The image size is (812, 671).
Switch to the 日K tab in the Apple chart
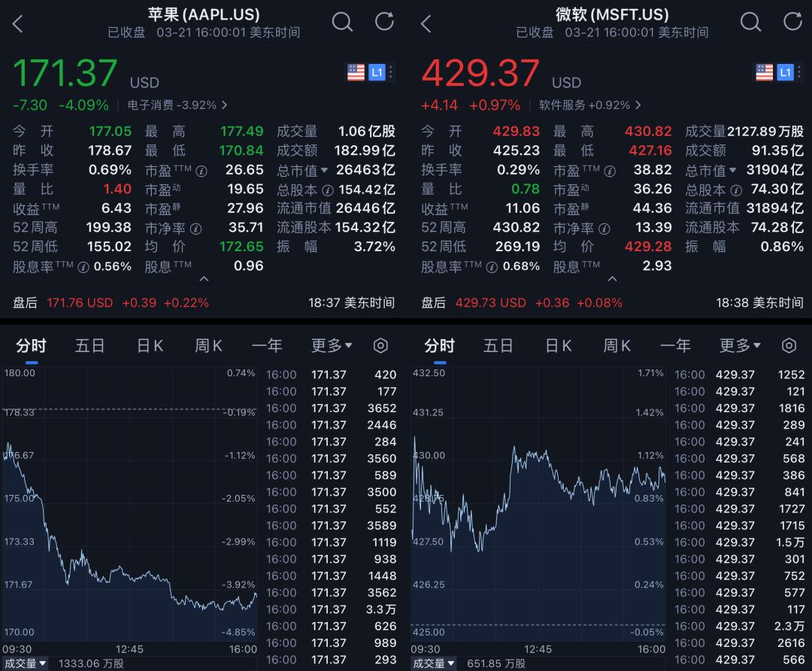click(x=150, y=345)
